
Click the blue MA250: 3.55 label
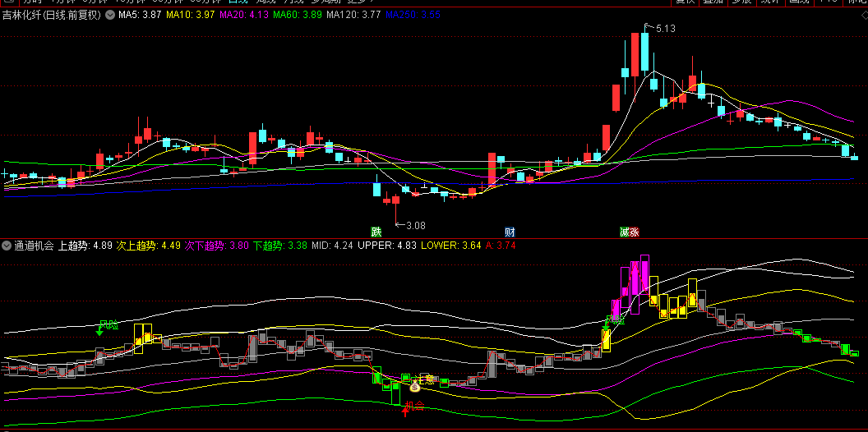pyautogui.click(x=413, y=15)
